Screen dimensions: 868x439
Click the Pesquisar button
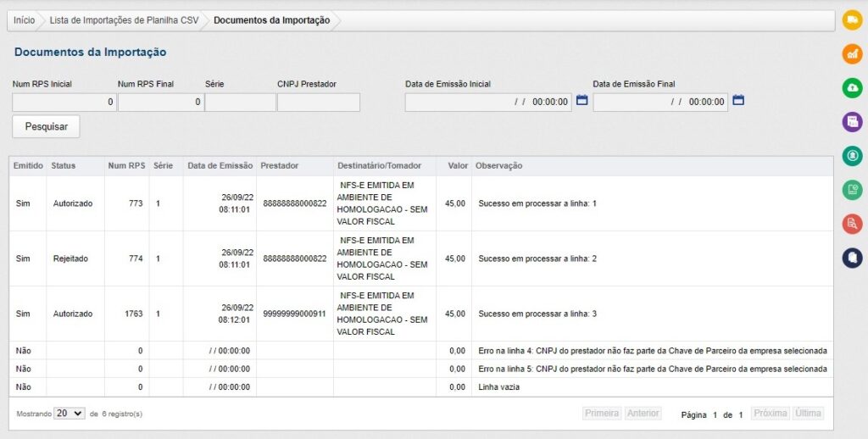coord(46,126)
